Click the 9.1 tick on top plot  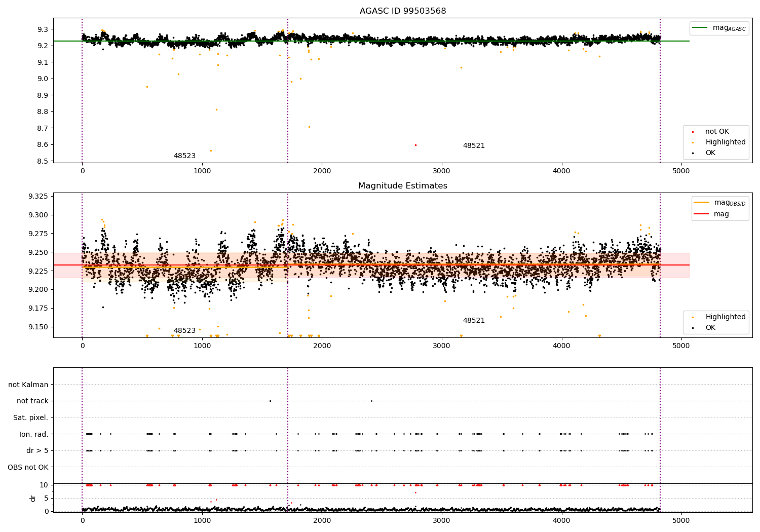pos(43,62)
